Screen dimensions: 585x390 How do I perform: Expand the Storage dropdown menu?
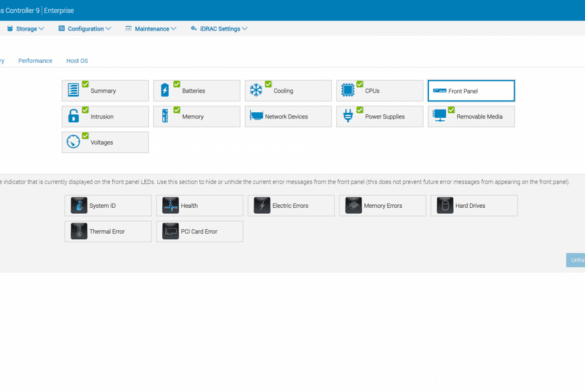(x=26, y=29)
